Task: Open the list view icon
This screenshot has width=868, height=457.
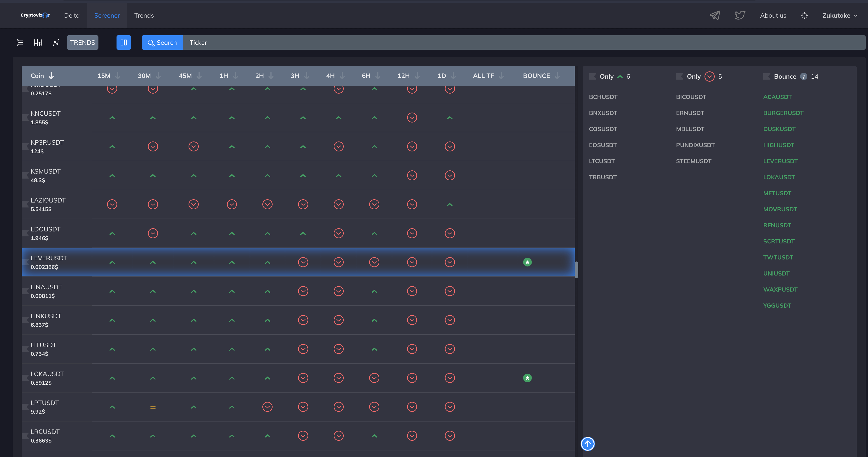Action: [x=20, y=42]
